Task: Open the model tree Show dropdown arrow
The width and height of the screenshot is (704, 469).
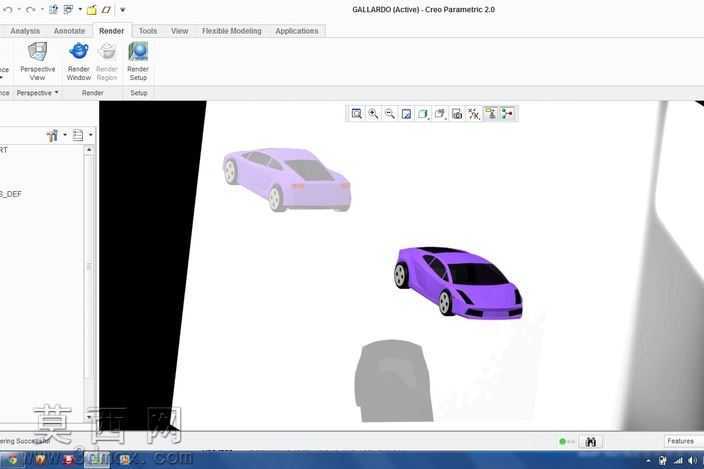Action: coord(90,135)
